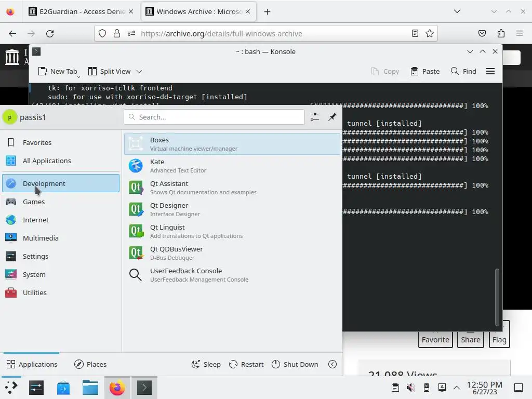532x399 pixels.
Task: Click clipboard icon in system tray
Action: tap(395, 388)
